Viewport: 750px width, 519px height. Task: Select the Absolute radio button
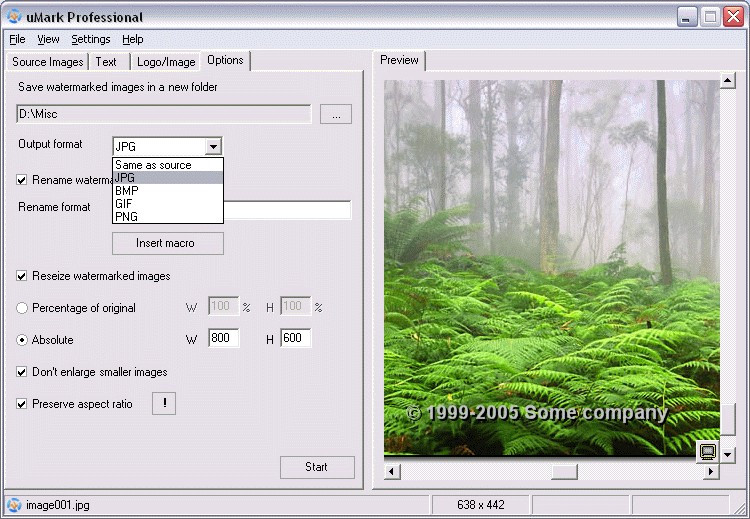click(22, 340)
